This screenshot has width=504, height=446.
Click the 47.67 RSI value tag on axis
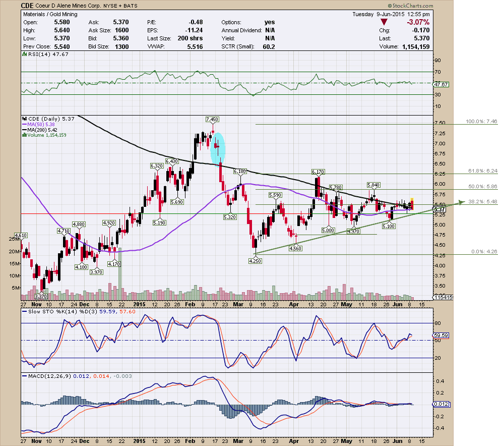[440, 85]
